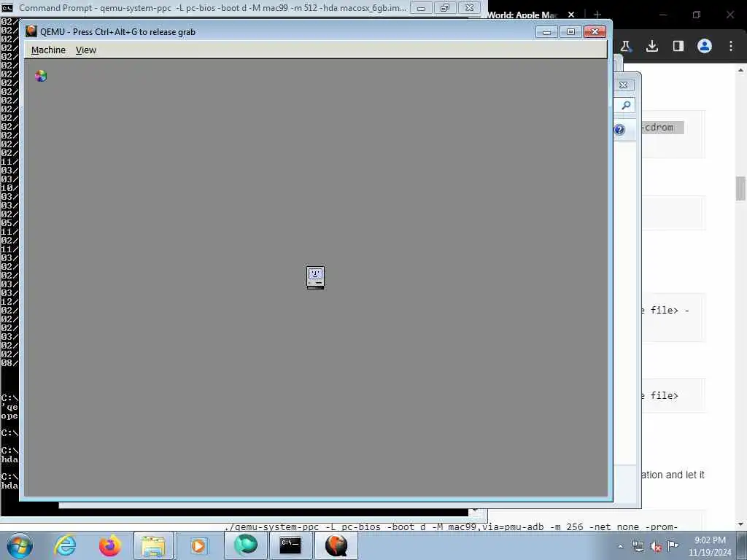This screenshot has height=560, width=747.
Task: Minimize the browser window
Action: click(662, 15)
